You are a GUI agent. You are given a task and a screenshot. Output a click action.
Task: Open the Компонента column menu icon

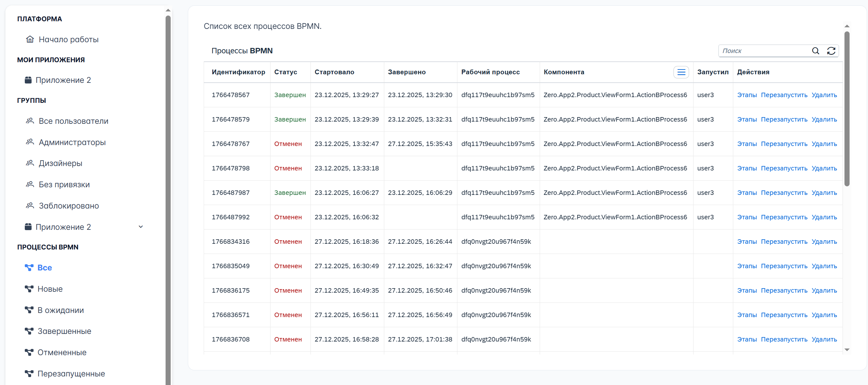(x=681, y=72)
